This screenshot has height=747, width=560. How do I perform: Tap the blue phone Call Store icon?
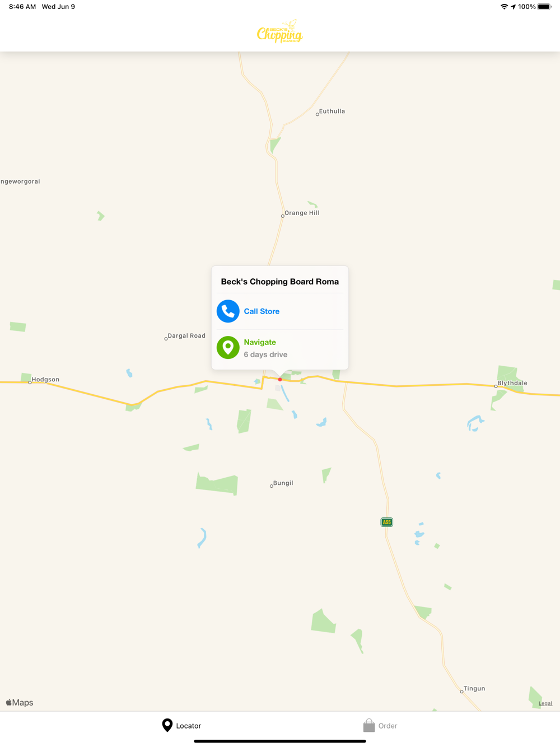pos(228,311)
